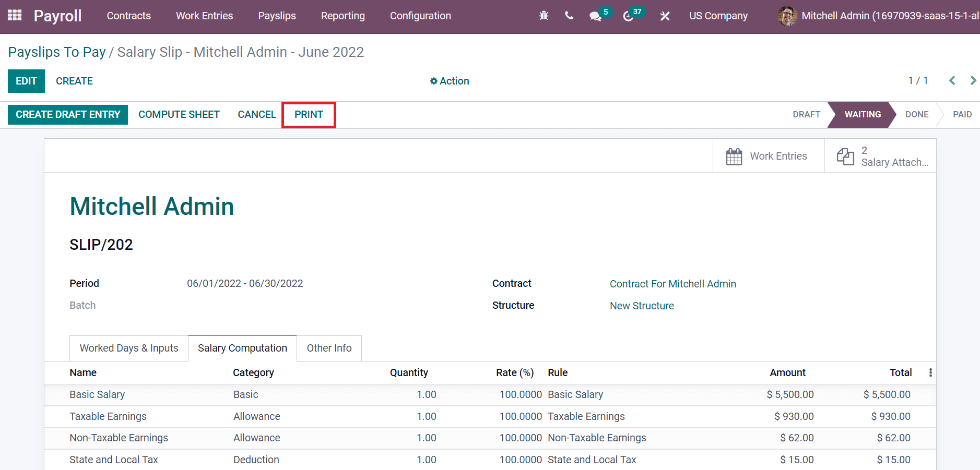
Task: Switch to Salary Computation tab
Action: 242,348
